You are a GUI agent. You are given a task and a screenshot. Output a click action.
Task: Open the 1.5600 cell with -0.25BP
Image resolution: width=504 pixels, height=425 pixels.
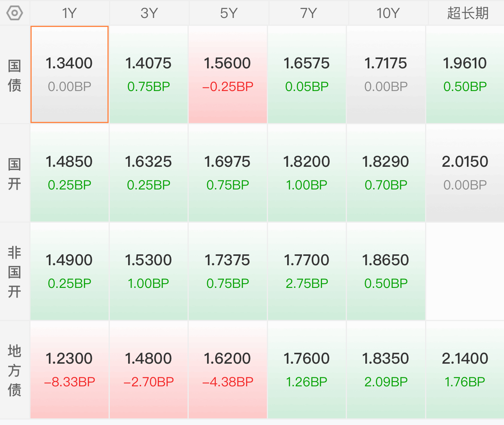pyautogui.click(x=228, y=75)
